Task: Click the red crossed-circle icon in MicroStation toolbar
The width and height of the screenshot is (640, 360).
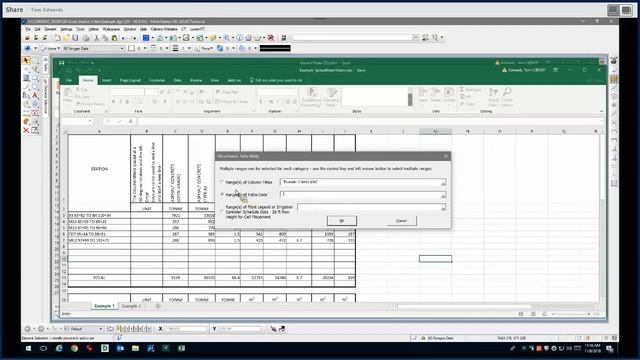Action: [x=271, y=38]
